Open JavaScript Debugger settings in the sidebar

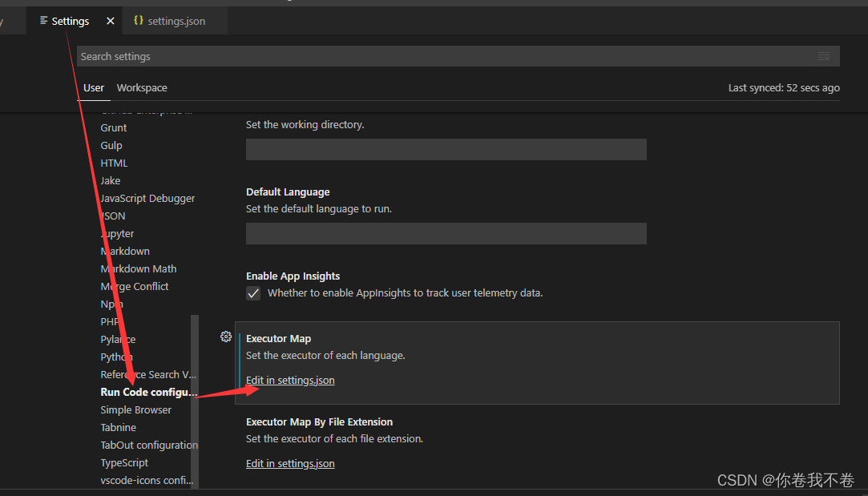pyautogui.click(x=147, y=199)
